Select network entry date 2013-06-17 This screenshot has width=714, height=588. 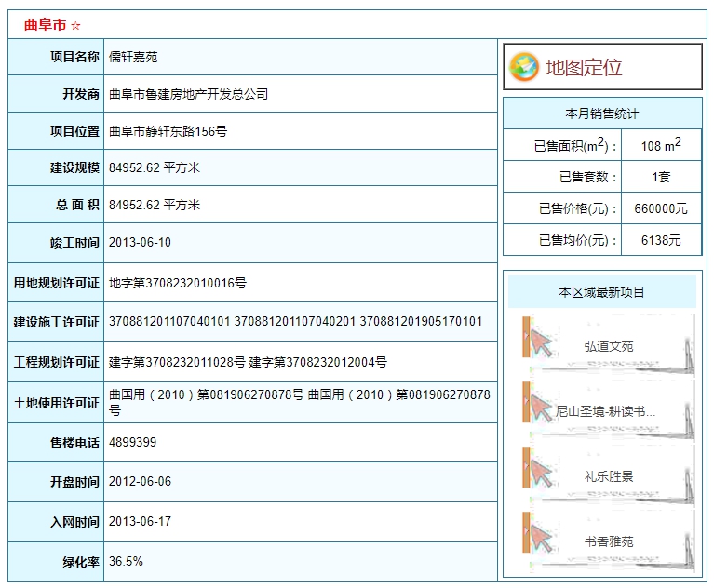point(140,522)
